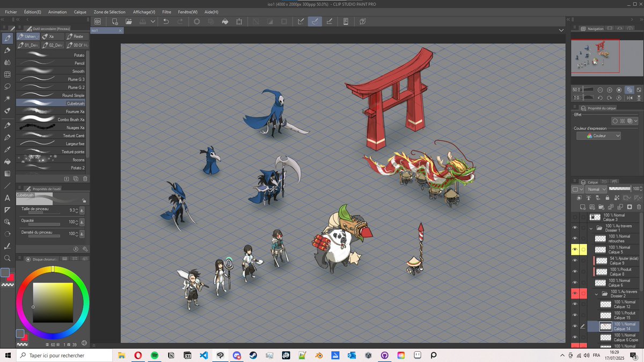
Task: Select the Text tool
Action: pyautogui.click(x=8, y=198)
